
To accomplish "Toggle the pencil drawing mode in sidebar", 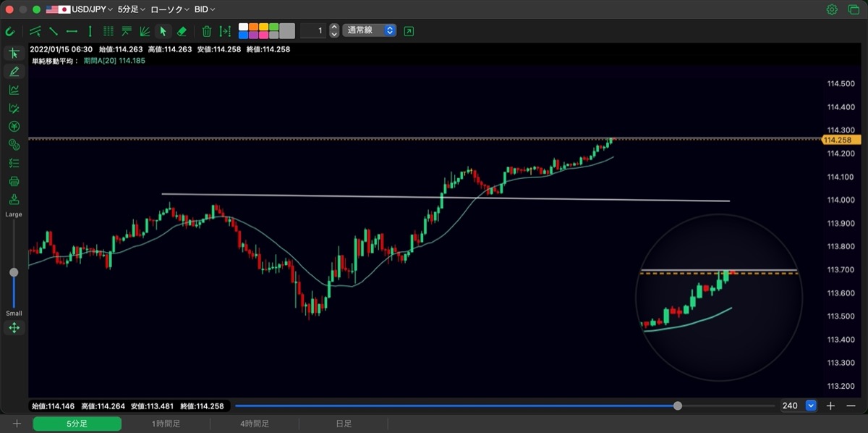I will pos(14,71).
